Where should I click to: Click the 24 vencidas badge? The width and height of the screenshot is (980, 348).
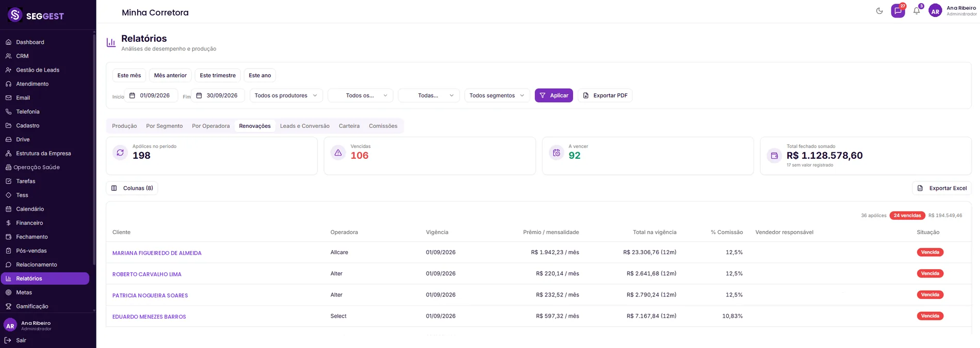click(x=907, y=216)
